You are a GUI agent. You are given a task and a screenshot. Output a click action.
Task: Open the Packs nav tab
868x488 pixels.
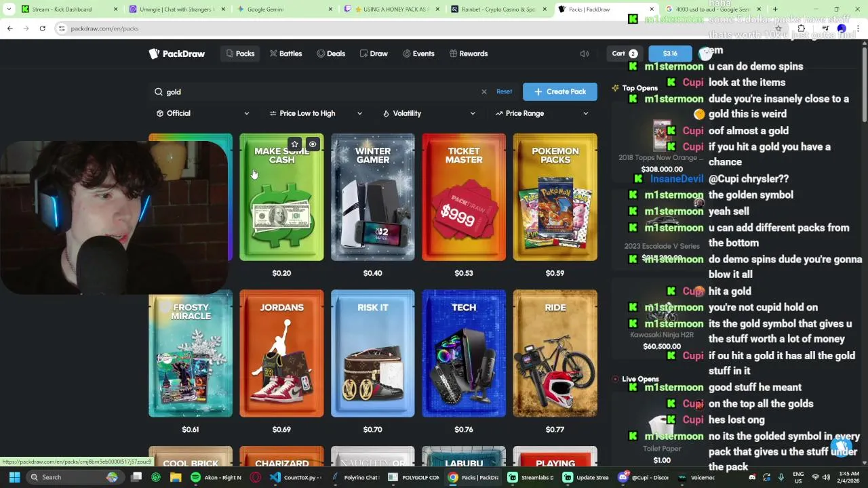pos(240,54)
